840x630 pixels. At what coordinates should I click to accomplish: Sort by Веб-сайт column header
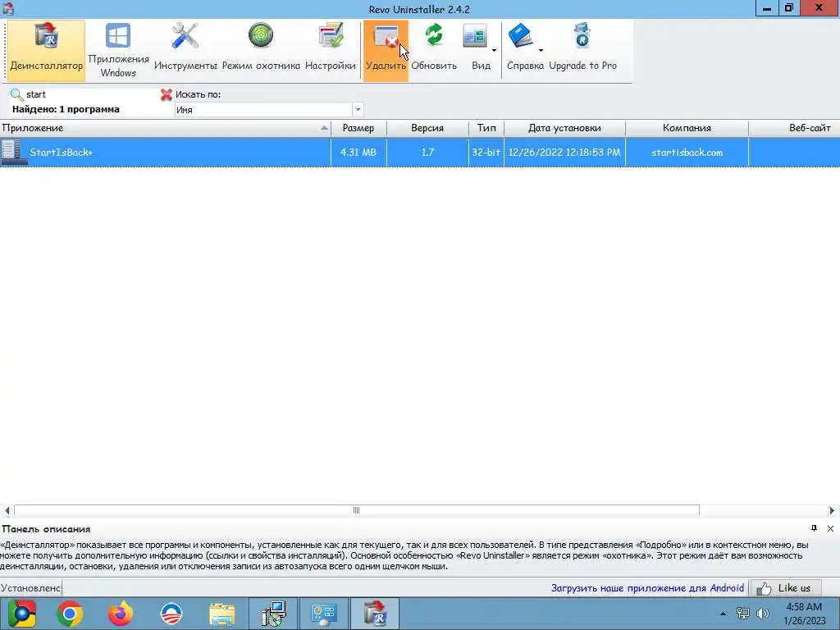(x=795, y=128)
